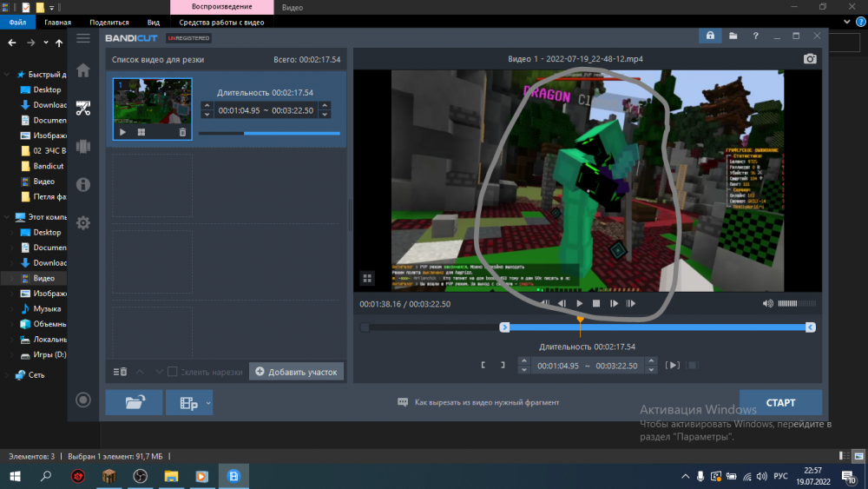Open the Bandicut info sidebar icon
Screen dimensions: 868x489
pos(83,184)
